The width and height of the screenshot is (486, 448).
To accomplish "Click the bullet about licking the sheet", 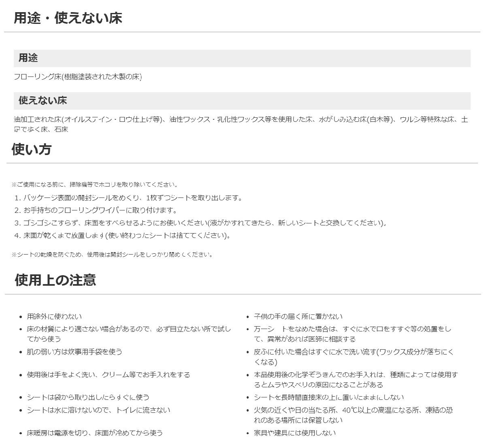I will click(352, 334).
